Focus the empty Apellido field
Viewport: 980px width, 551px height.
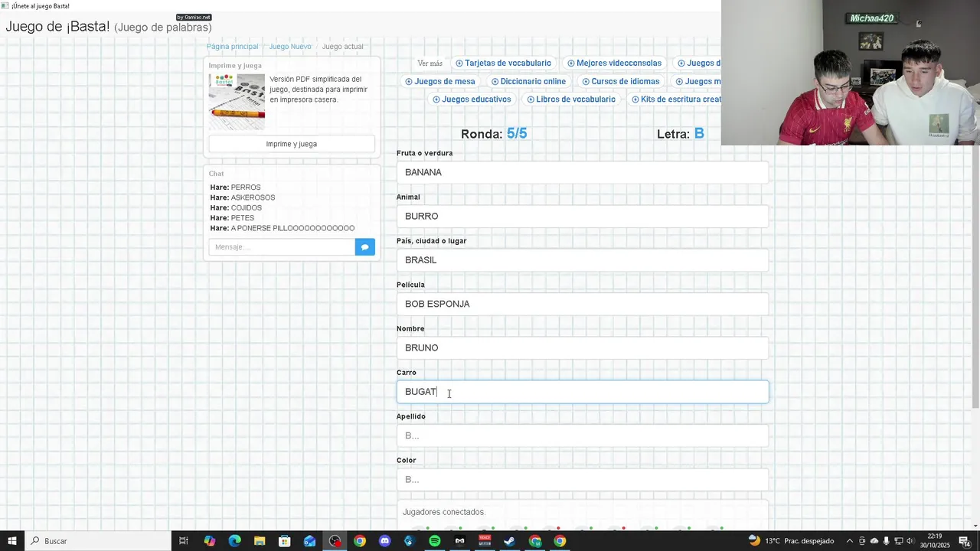(x=583, y=435)
